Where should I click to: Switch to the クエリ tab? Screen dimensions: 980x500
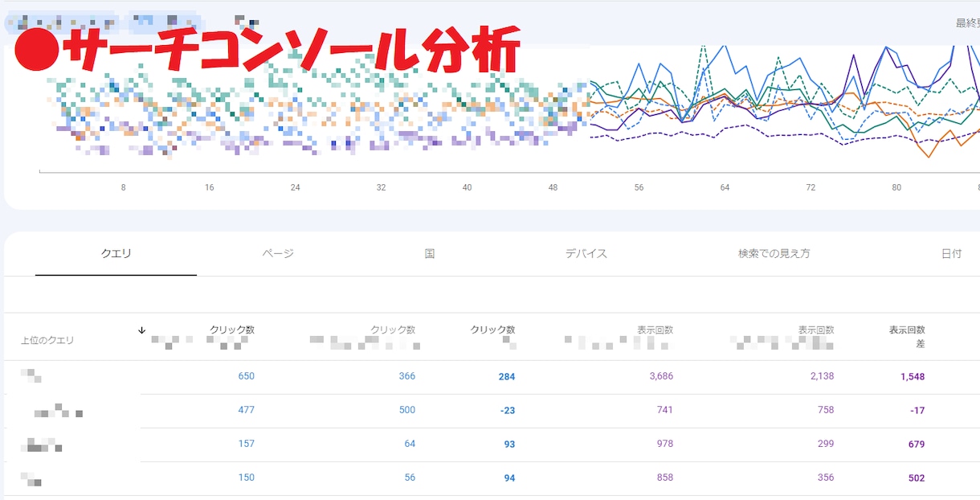point(116,253)
